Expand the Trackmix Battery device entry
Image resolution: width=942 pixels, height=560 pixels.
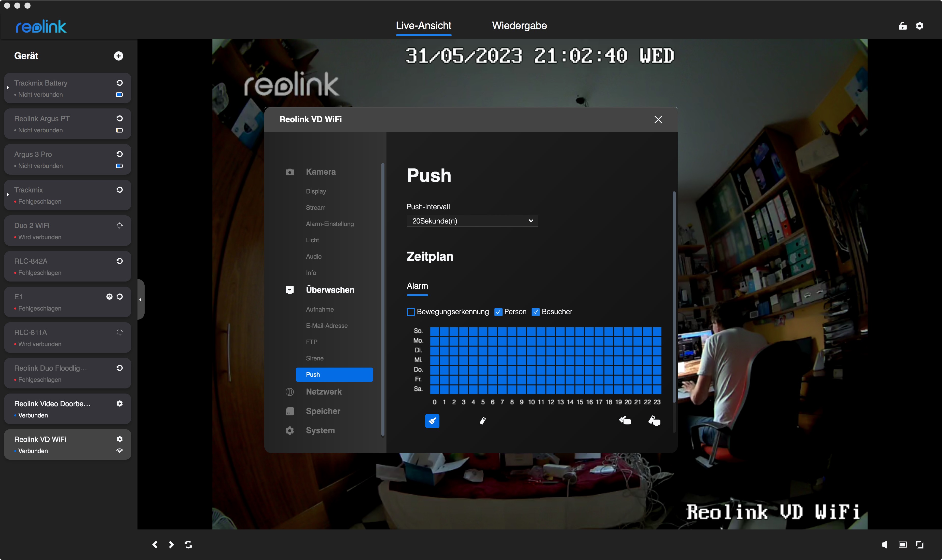click(8, 88)
